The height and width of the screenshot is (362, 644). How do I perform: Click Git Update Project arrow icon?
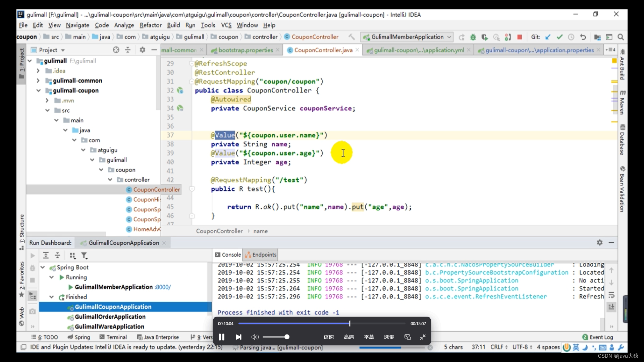coord(548,37)
